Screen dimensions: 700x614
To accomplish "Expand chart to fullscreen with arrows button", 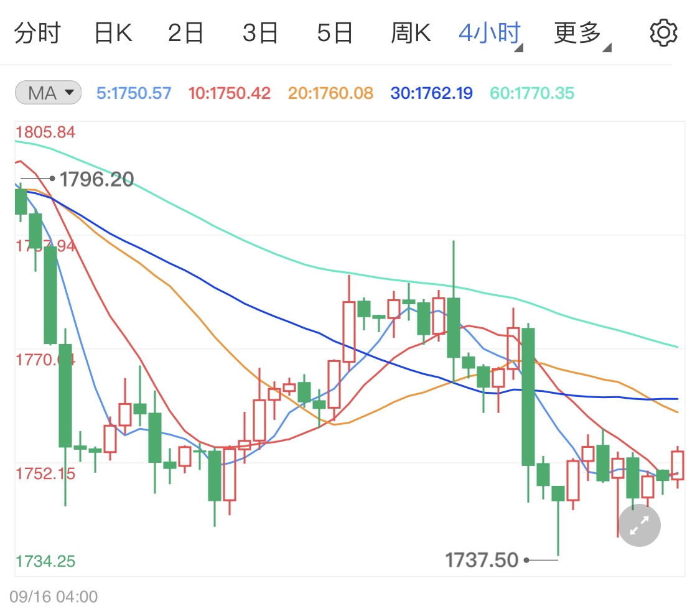I will (639, 525).
